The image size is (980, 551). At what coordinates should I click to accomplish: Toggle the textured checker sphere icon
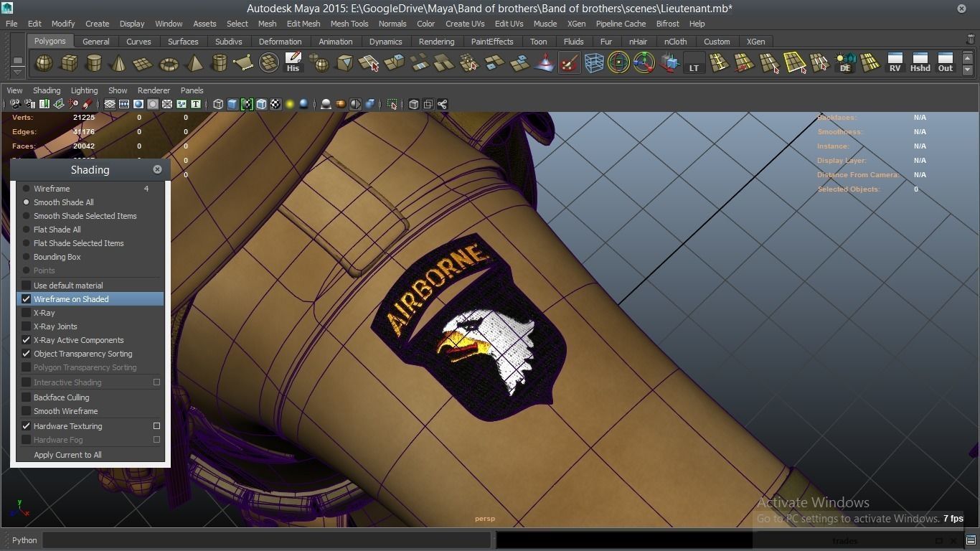[275, 105]
